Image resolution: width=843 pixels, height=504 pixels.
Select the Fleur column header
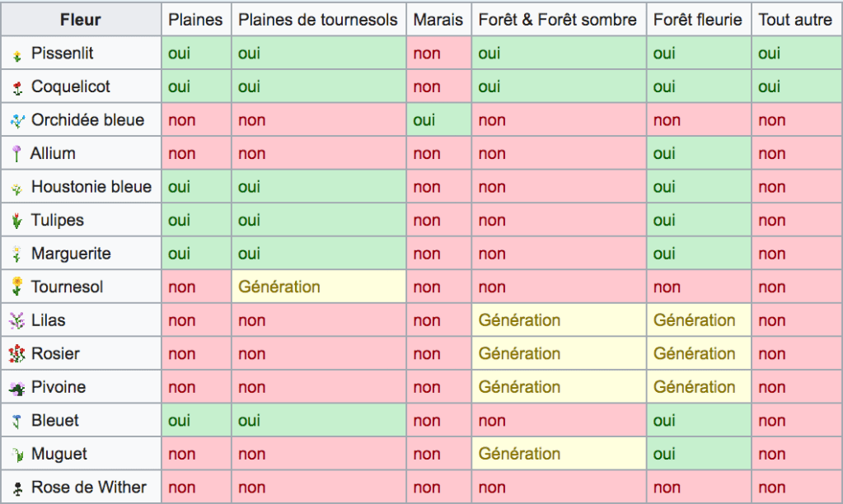click(x=81, y=20)
